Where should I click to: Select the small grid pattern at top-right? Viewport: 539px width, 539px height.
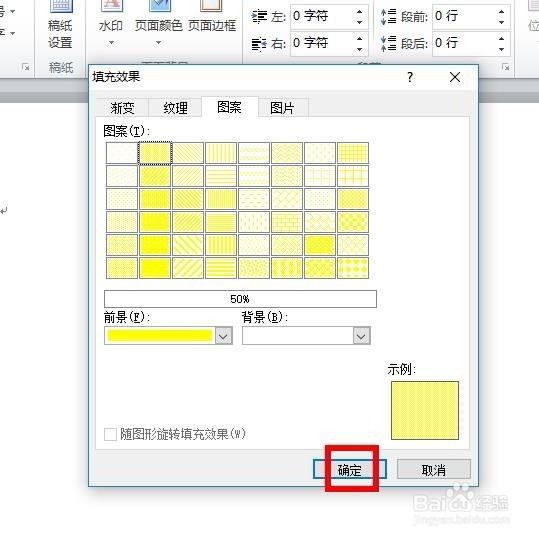353,153
